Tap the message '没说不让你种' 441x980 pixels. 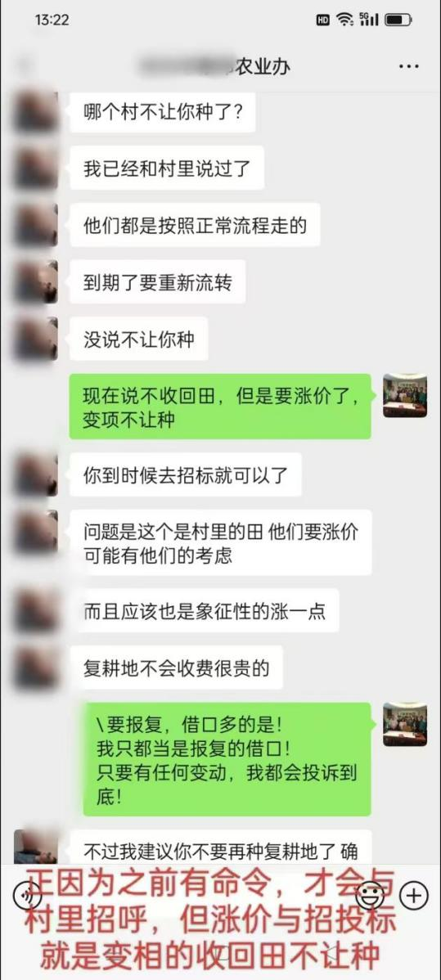click(x=139, y=339)
